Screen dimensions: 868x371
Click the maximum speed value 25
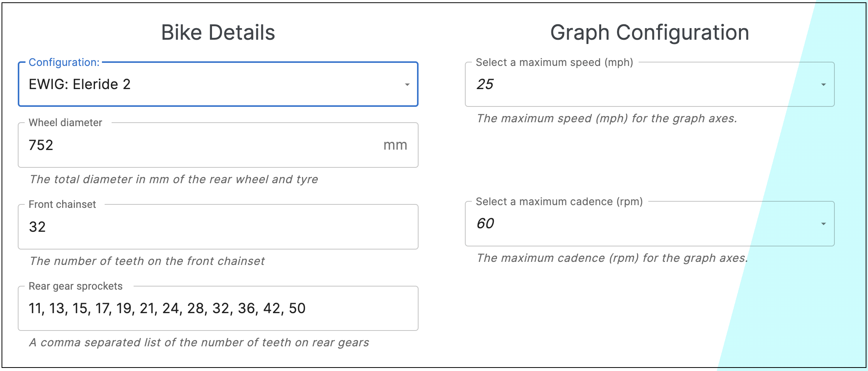click(486, 84)
